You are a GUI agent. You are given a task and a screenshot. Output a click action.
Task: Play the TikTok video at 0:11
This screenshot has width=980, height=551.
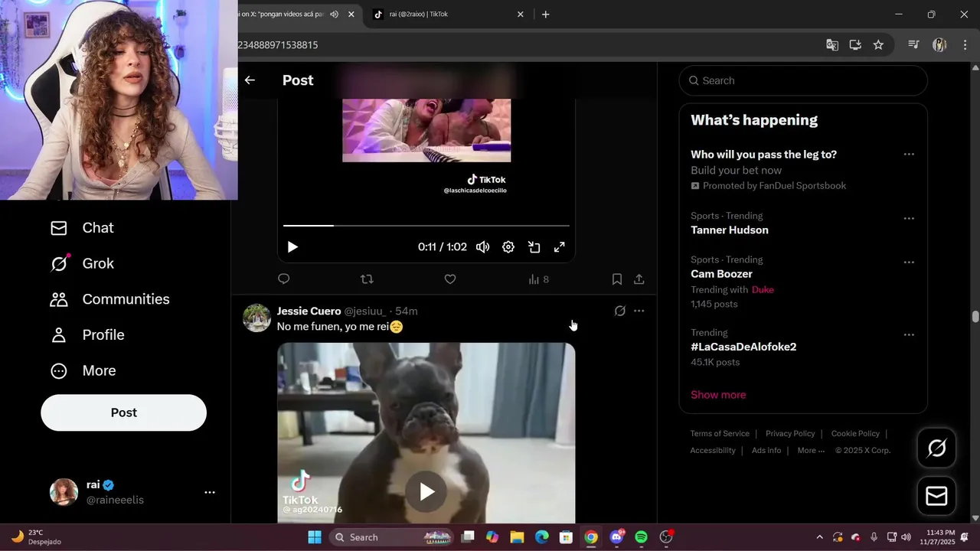292,247
